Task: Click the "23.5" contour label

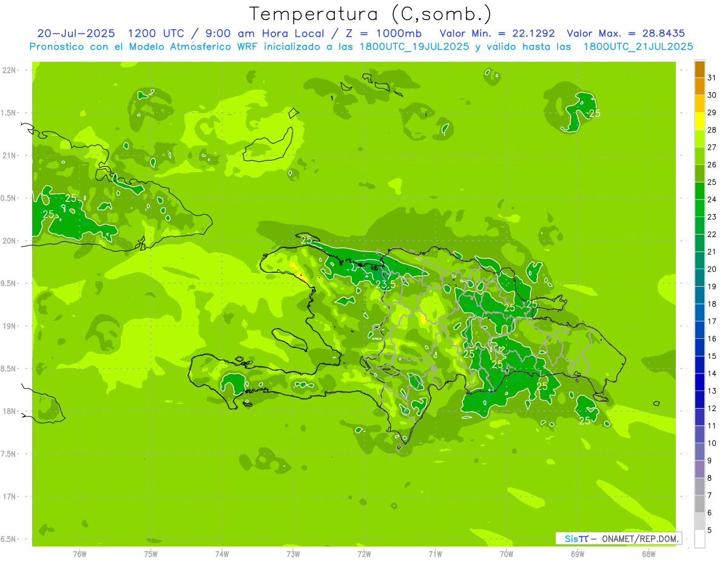Action: point(386,284)
